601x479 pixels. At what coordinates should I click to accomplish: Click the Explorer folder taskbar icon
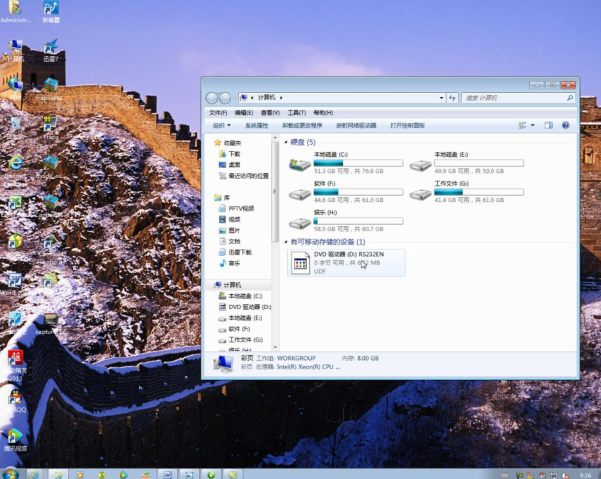(x=58, y=474)
